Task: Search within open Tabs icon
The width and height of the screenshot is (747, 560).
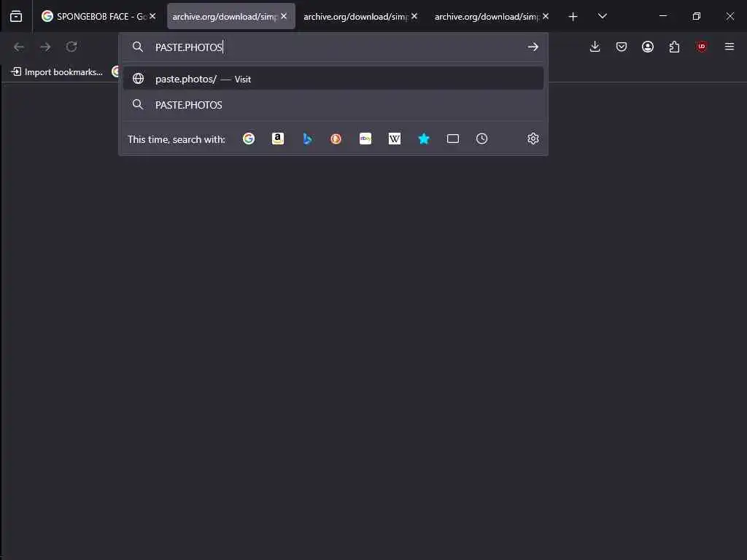Action: (452, 139)
